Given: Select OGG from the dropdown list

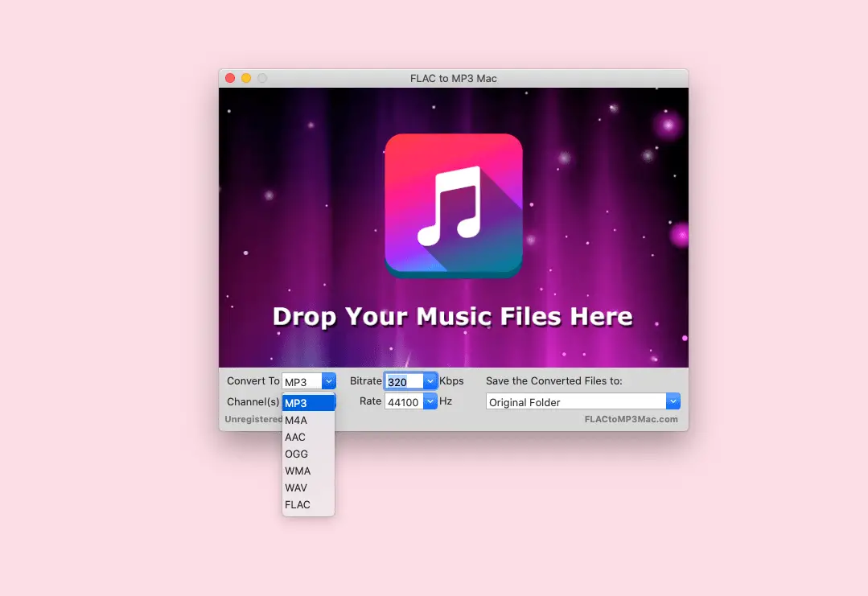Looking at the screenshot, I should 308,454.
